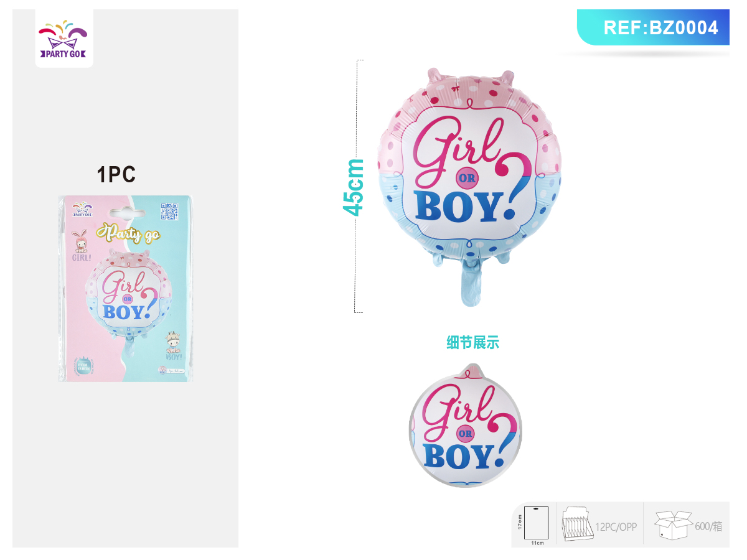Screen dimensions: 747x560
Task: Click the display box 12PC/OPP icon
Action: (577, 526)
